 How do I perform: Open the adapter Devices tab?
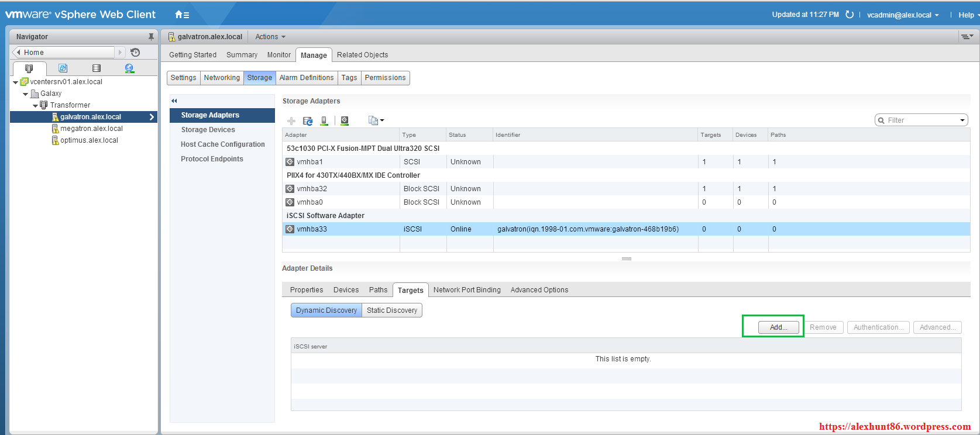pos(346,290)
